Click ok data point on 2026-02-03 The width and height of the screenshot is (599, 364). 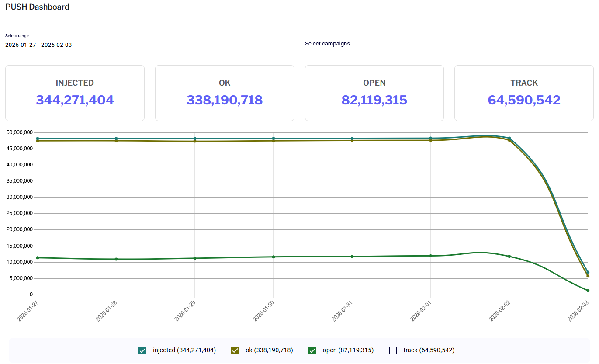pos(588,276)
